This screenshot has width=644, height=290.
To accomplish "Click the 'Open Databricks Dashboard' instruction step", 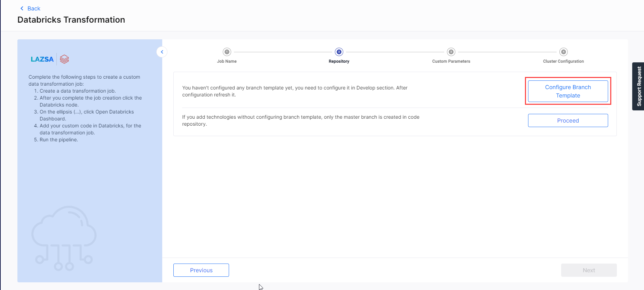I will [87, 115].
